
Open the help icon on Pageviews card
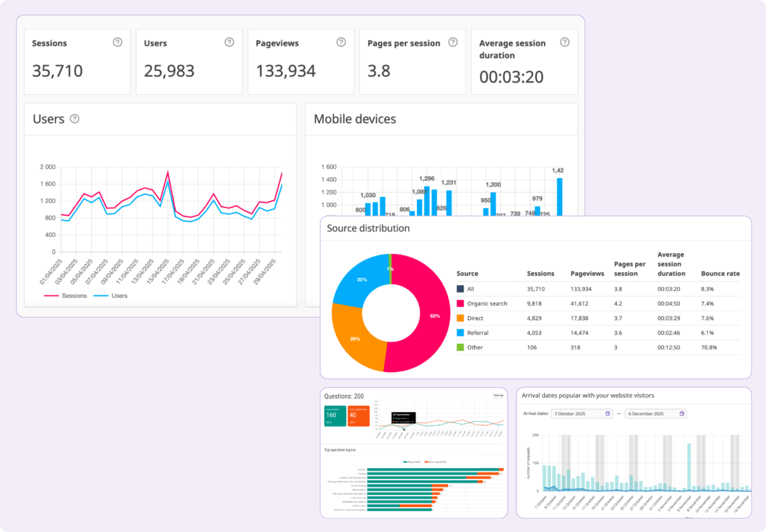pyautogui.click(x=341, y=42)
